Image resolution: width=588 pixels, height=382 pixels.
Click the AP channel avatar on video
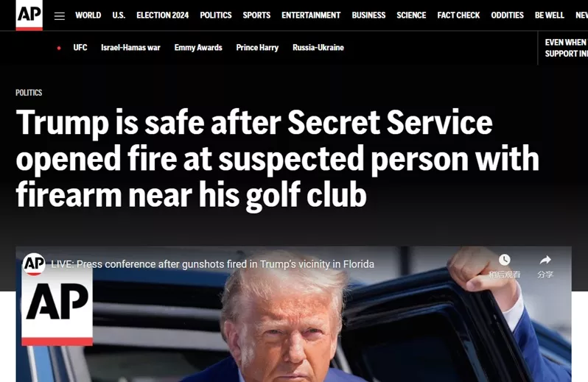click(x=34, y=264)
